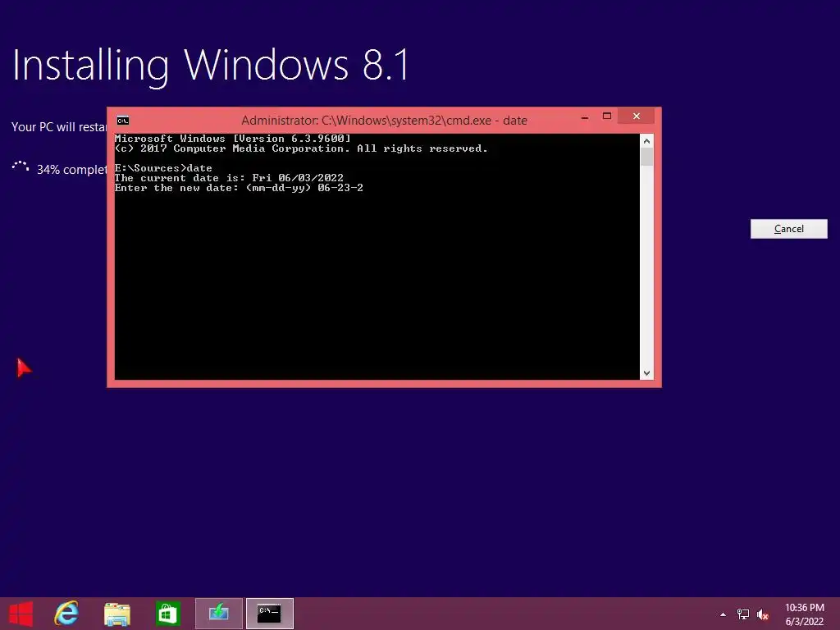The image size is (840, 630).
Task: Click the '34% complete' progress text
Action: [x=72, y=170]
